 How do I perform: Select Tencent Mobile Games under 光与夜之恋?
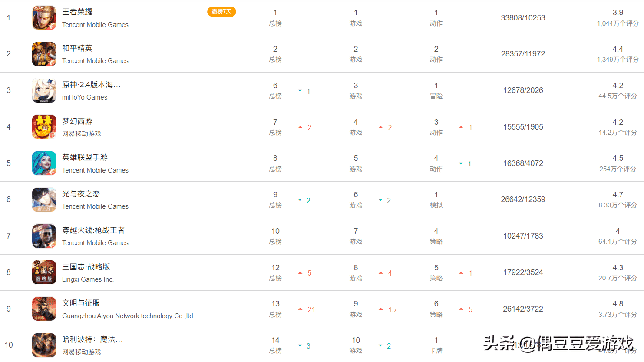(x=96, y=206)
